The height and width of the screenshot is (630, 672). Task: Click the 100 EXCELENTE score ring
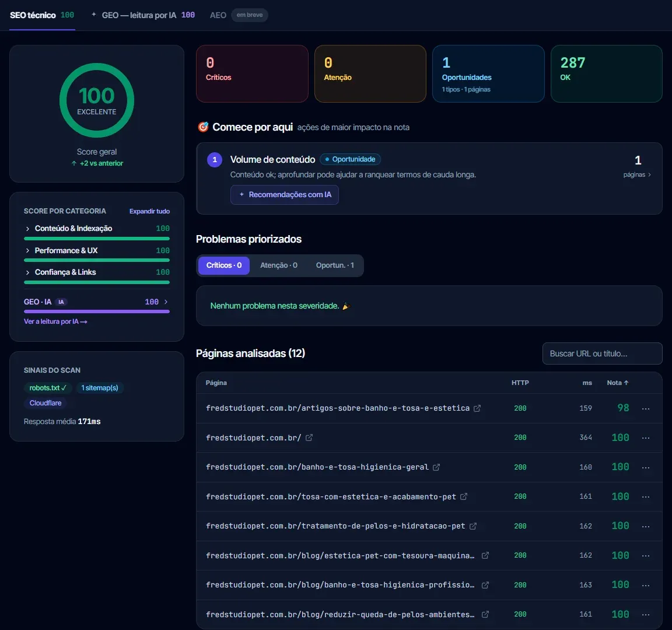(x=97, y=100)
